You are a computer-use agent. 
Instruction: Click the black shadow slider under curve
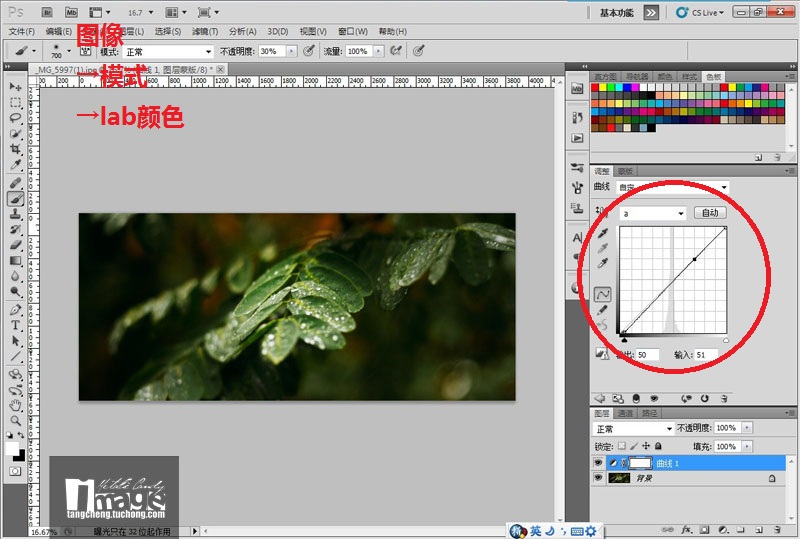click(624, 339)
